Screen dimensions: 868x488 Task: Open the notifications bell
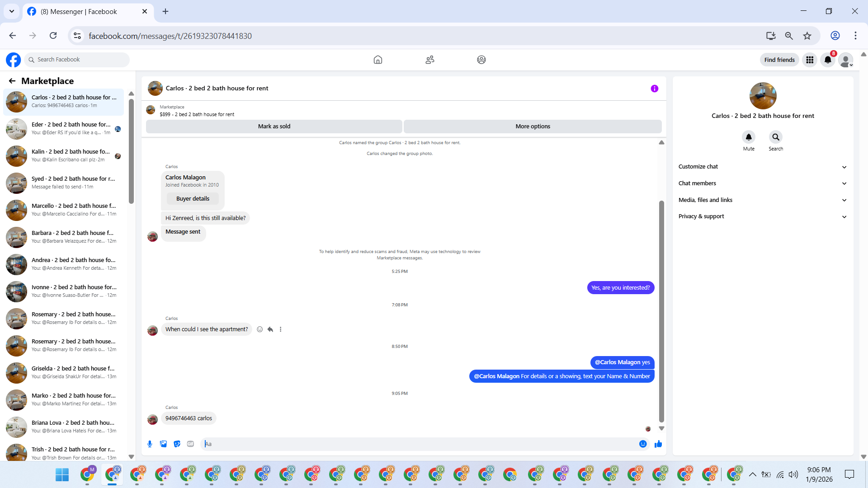827,60
